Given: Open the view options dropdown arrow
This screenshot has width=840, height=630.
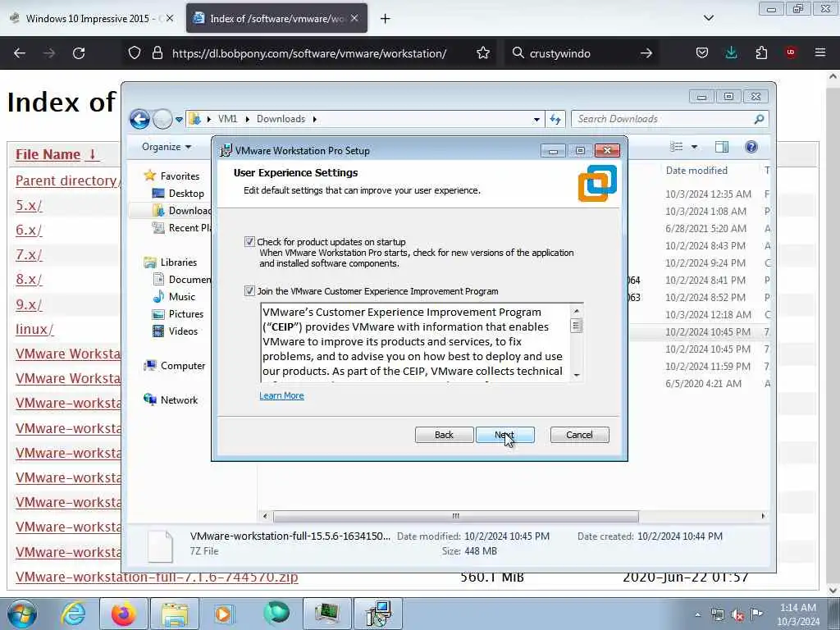Looking at the screenshot, I should (x=694, y=147).
